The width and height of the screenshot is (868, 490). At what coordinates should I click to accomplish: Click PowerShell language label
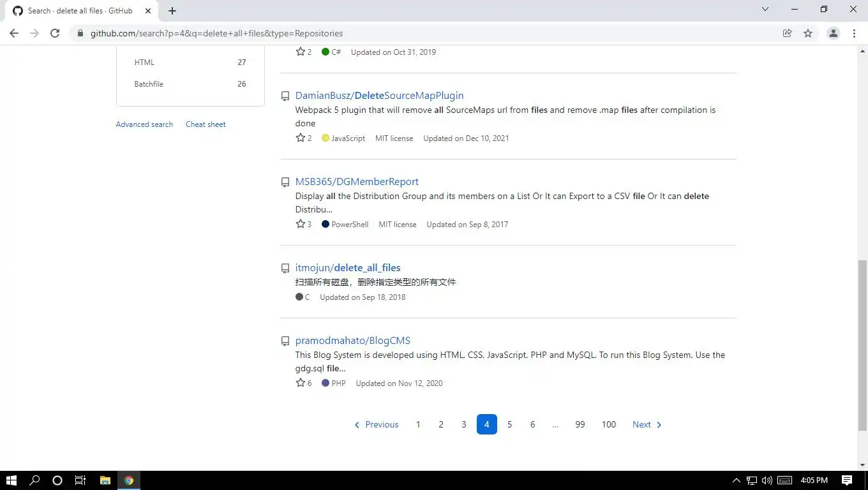coord(350,225)
